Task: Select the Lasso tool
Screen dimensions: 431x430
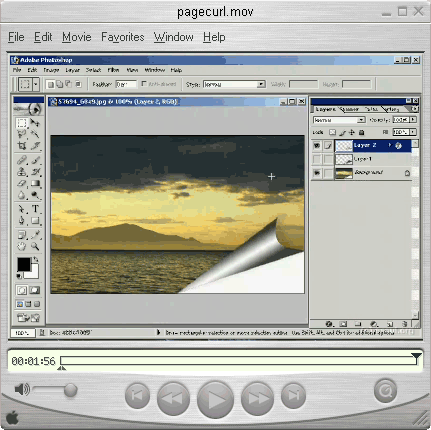Action: (x=22, y=134)
